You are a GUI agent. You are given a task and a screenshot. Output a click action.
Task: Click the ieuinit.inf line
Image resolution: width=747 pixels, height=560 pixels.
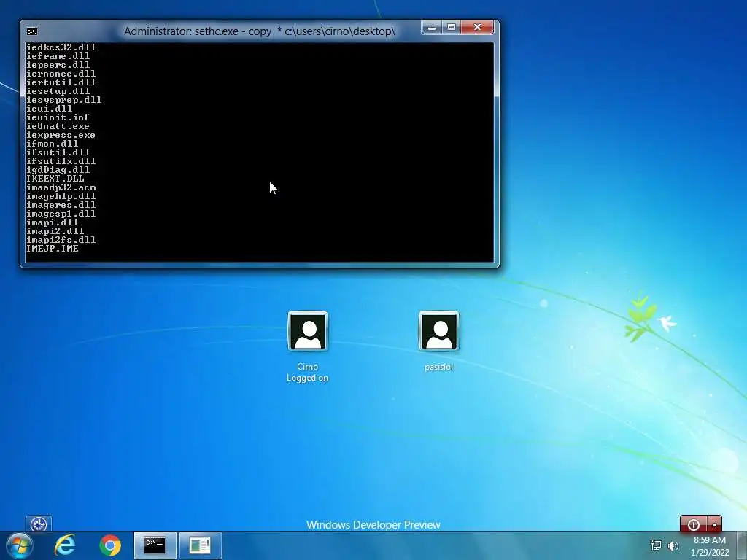(58, 117)
